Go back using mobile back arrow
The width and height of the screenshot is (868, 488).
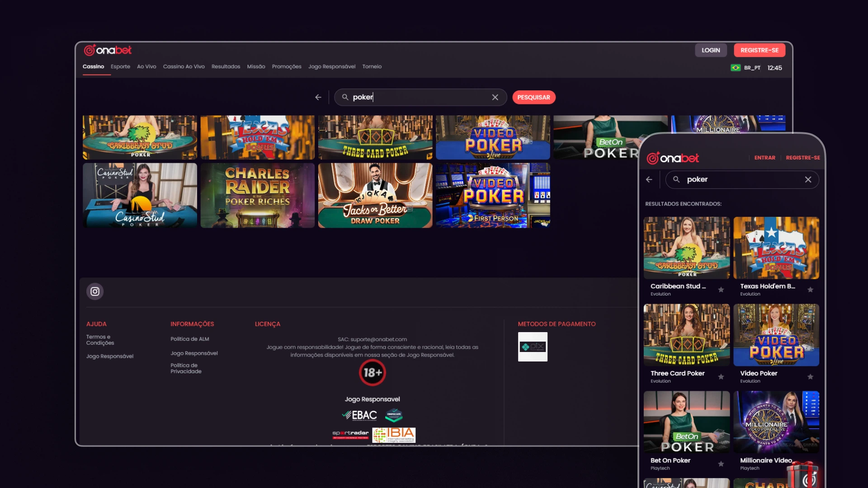(649, 179)
